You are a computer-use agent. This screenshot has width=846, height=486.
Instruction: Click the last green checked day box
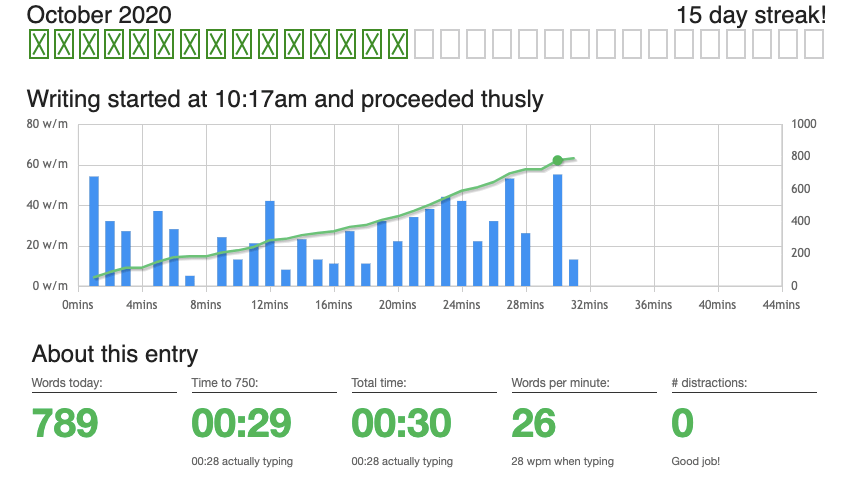[x=398, y=44]
